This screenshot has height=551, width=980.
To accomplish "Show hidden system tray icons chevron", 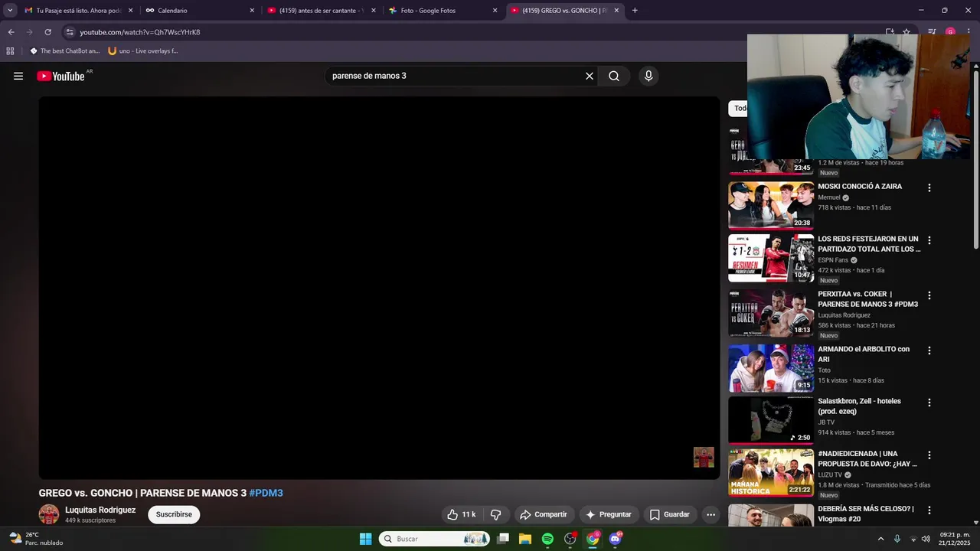I will pyautogui.click(x=880, y=539).
